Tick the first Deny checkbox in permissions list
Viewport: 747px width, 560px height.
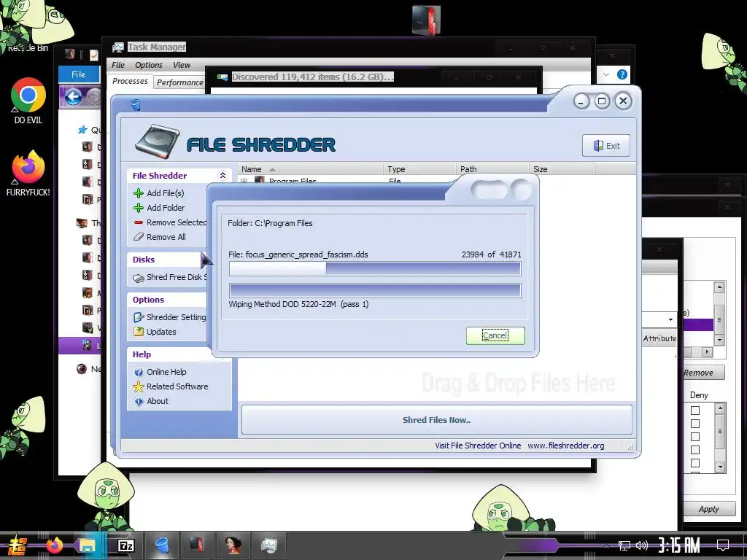[x=695, y=411]
